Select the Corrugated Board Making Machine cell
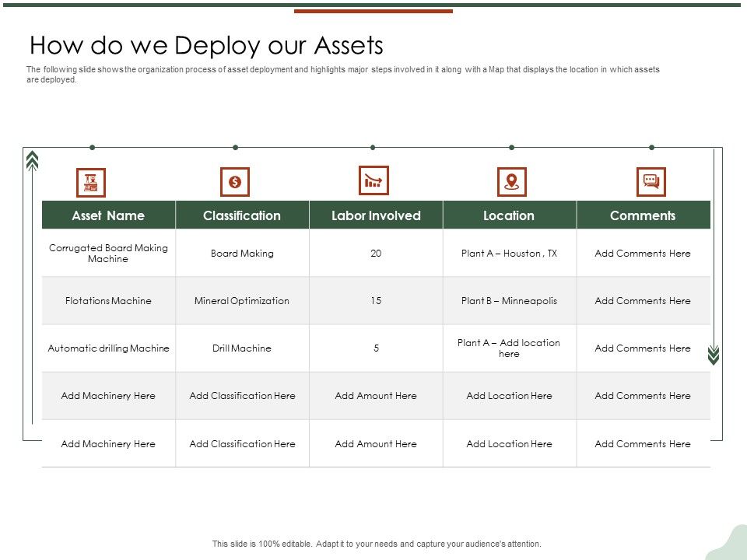The width and height of the screenshot is (747, 560). coord(109,254)
